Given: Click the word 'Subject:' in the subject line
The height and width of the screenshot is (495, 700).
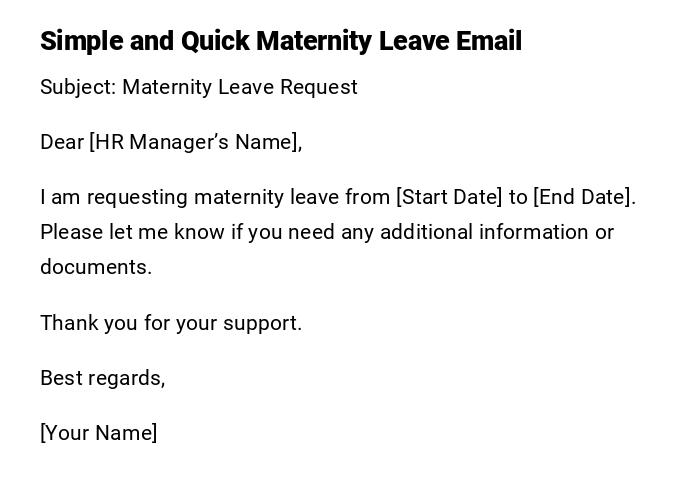Looking at the screenshot, I should [x=78, y=87].
